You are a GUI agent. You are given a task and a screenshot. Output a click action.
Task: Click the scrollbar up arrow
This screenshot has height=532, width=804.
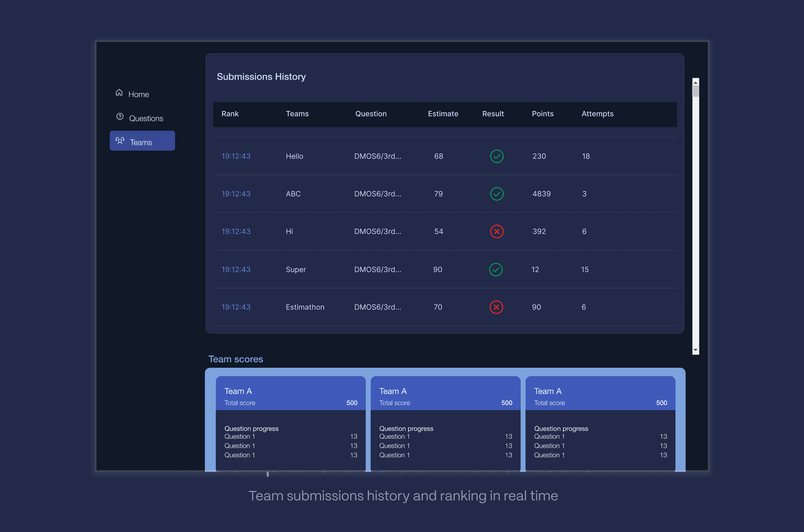(x=696, y=82)
